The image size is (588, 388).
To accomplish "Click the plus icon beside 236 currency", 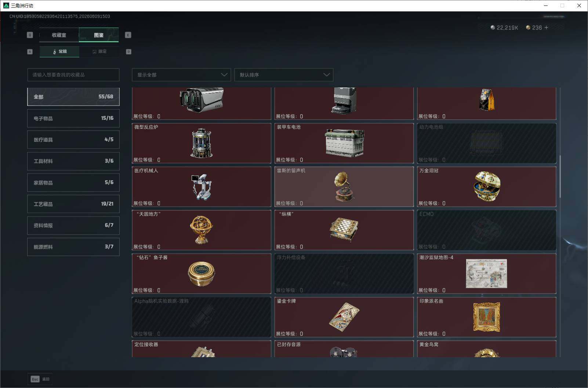I will tap(546, 28).
